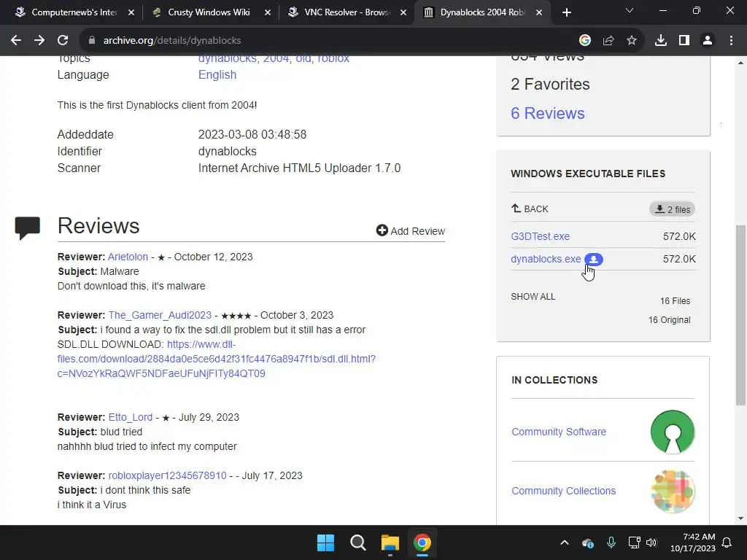Click the Community Collections thumbnail

(x=672, y=491)
